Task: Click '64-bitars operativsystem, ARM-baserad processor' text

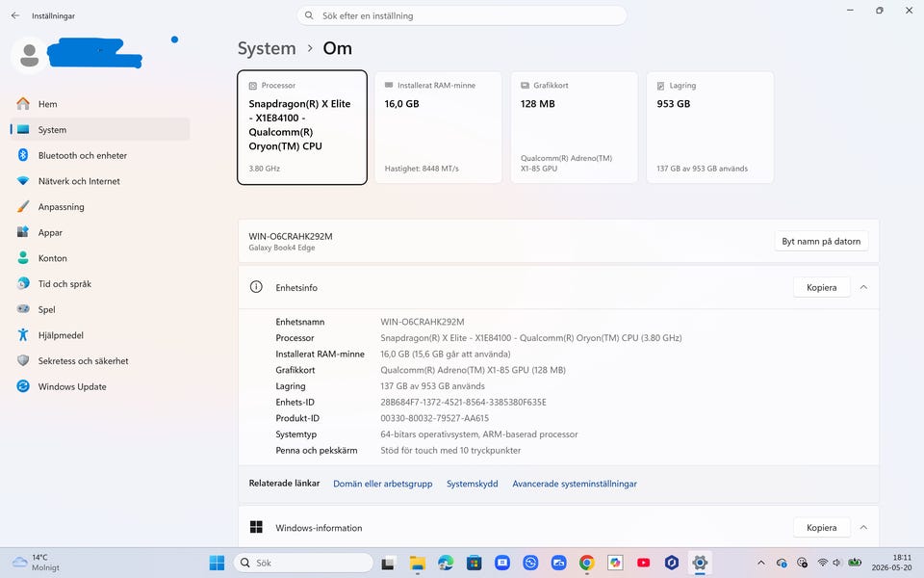Action: pos(479,434)
